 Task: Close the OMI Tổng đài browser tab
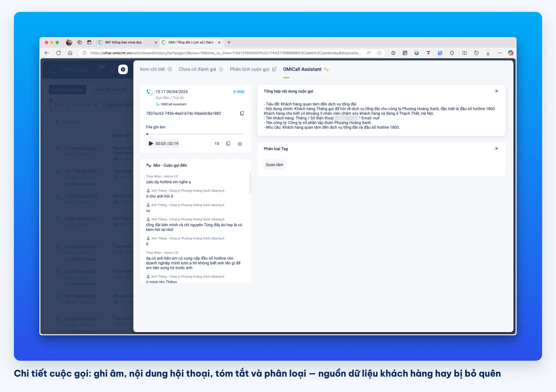click(x=219, y=42)
